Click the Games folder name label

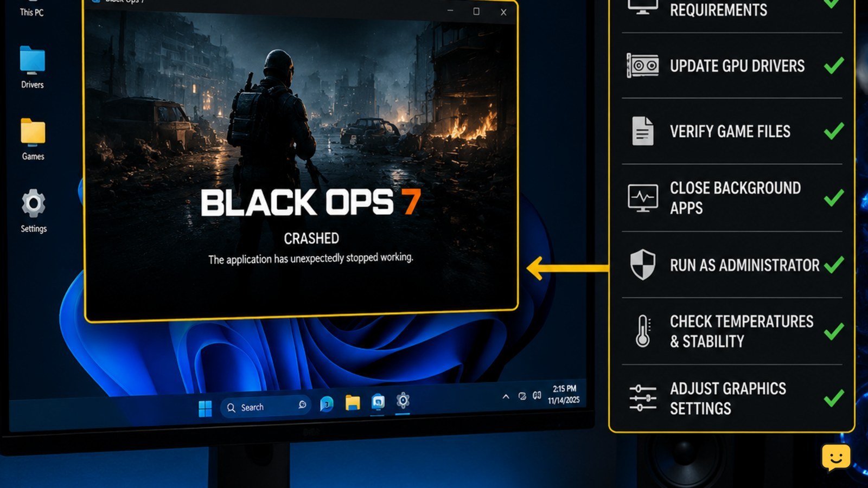coord(33,156)
